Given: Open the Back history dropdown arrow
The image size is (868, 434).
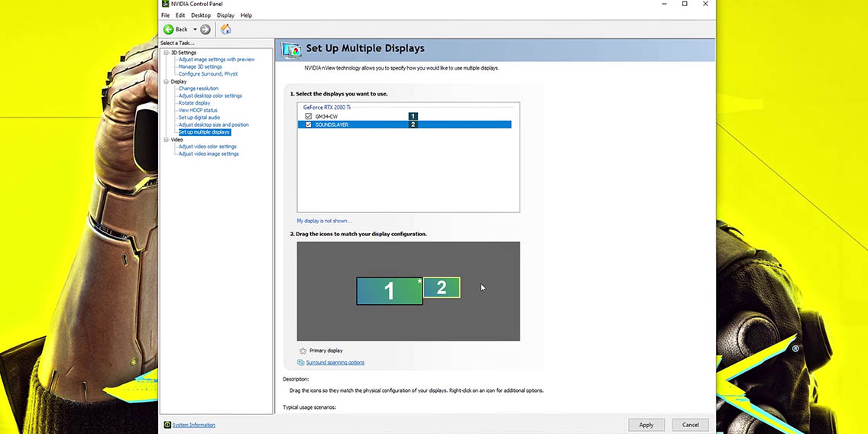Looking at the screenshot, I should pos(195,29).
